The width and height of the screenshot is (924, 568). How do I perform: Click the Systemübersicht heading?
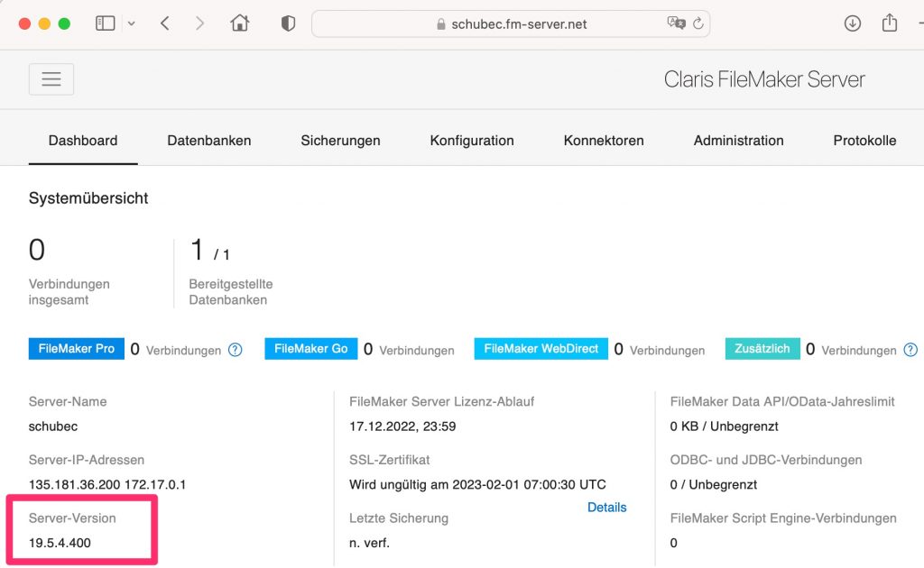point(88,198)
